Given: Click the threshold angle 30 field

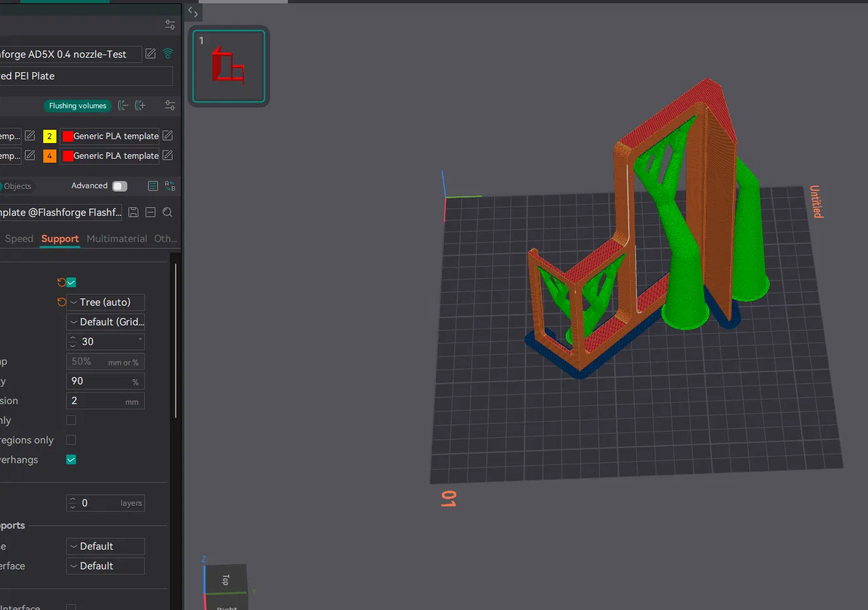Looking at the screenshot, I should pyautogui.click(x=106, y=342).
